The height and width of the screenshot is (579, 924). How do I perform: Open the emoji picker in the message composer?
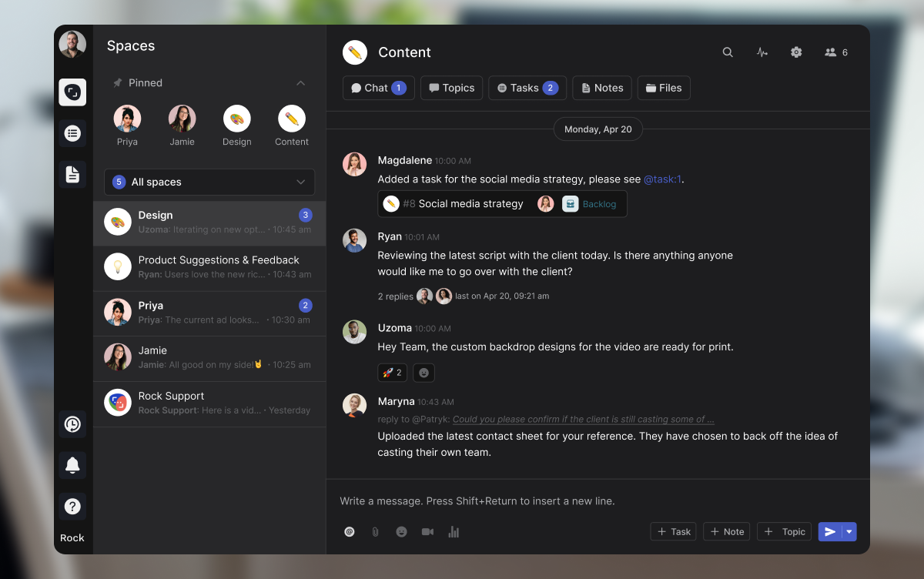[x=401, y=531]
